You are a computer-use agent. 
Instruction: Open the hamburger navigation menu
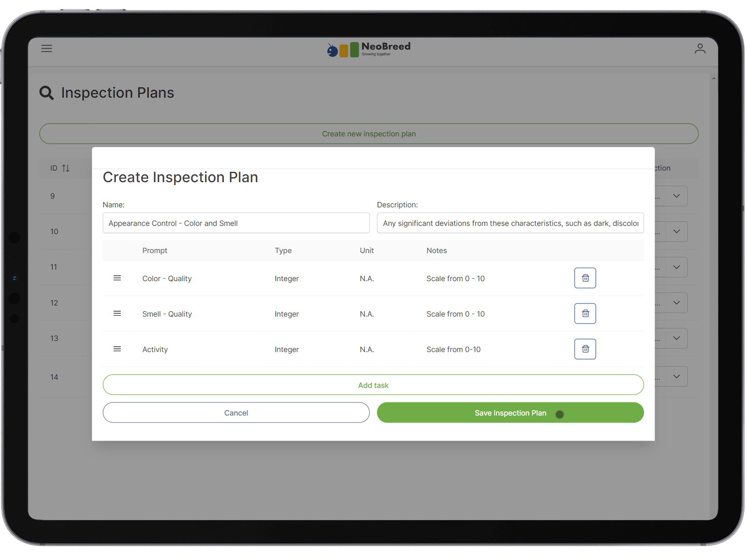pos(47,49)
